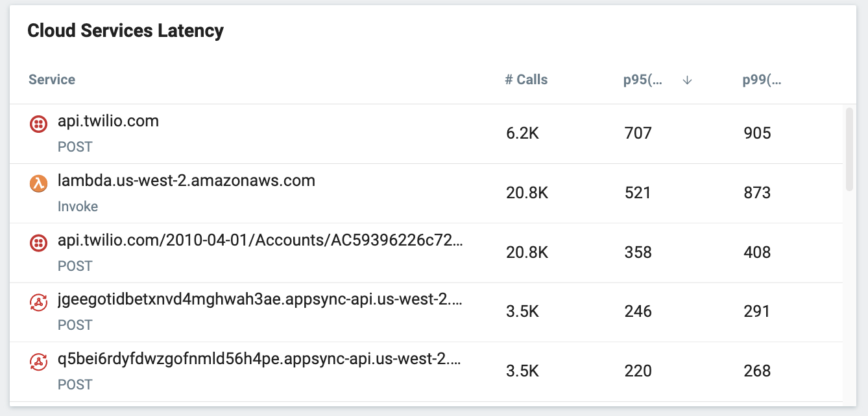The height and width of the screenshot is (416, 868).
Task: Open api.twilio.com/2010-04-01/Accounts service entry
Action: point(260,240)
